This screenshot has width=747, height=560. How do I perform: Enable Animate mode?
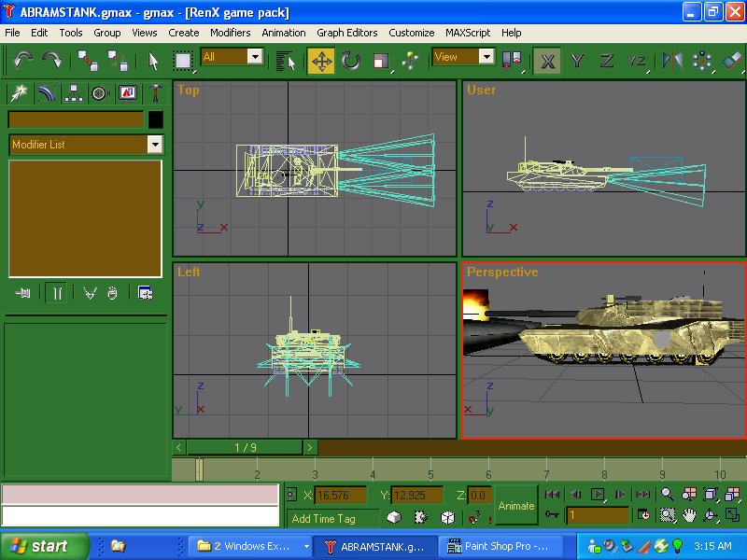pos(515,506)
